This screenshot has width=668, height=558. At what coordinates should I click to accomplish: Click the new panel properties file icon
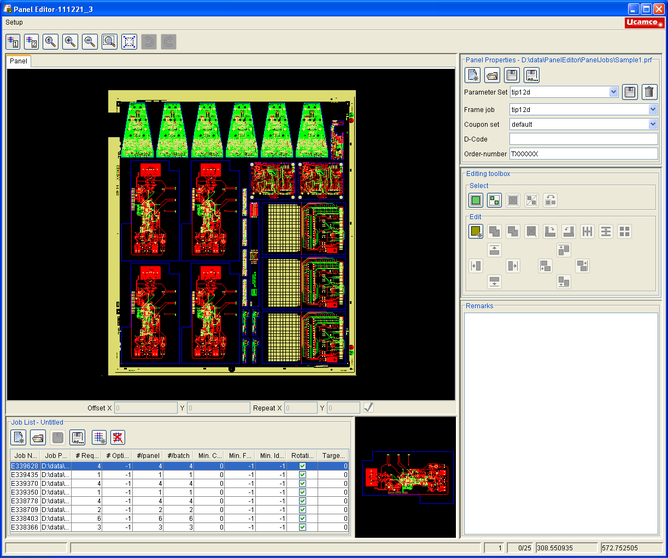coord(474,75)
